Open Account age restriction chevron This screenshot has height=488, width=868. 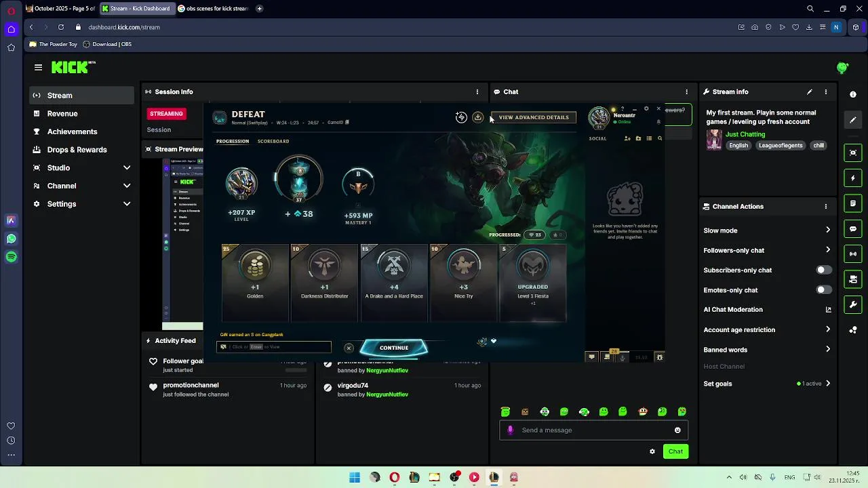point(828,329)
